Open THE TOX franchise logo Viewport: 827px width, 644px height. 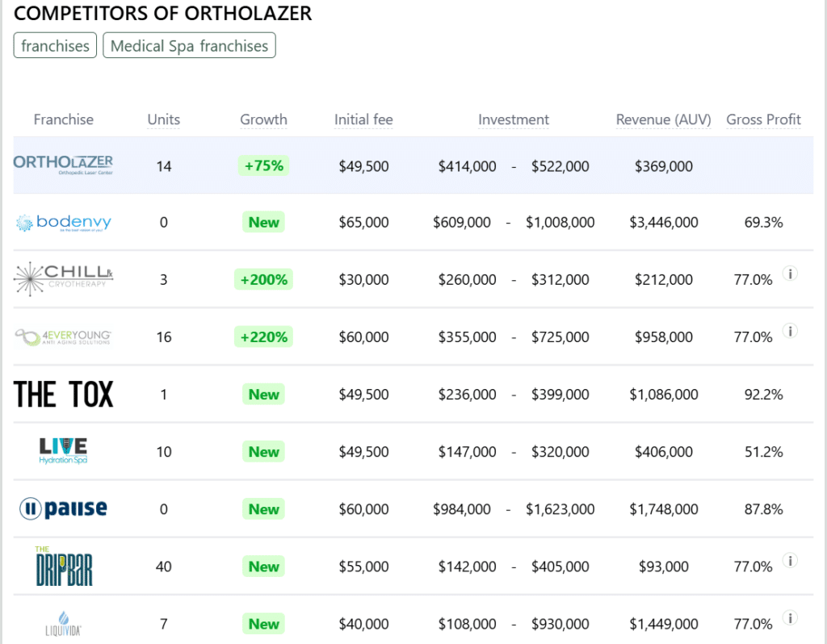tap(63, 394)
